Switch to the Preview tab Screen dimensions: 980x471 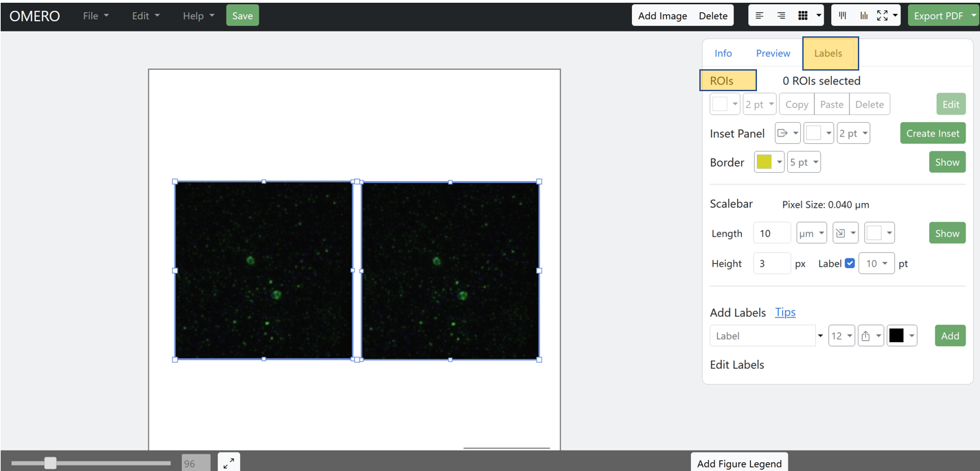[773, 53]
